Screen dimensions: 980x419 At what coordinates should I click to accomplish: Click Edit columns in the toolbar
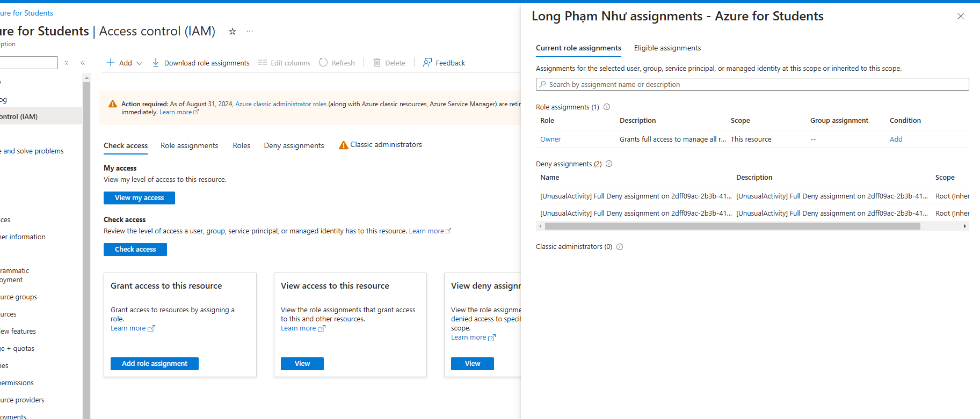pyautogui.click(x=284, y=63)
